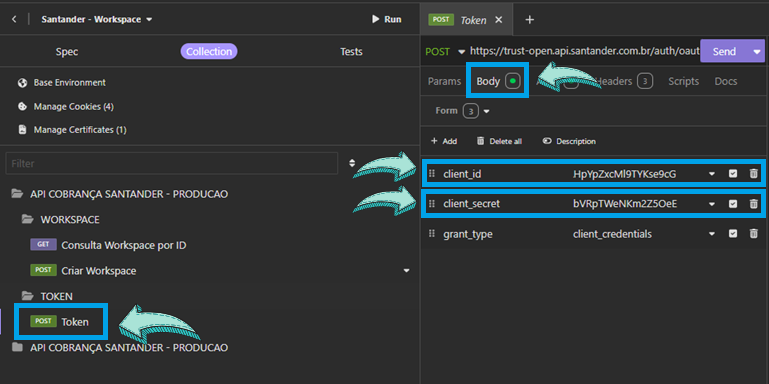This screenshot has width=769, height=384.
Task: Close the Token request tab
Action: [x=499, y=20]
